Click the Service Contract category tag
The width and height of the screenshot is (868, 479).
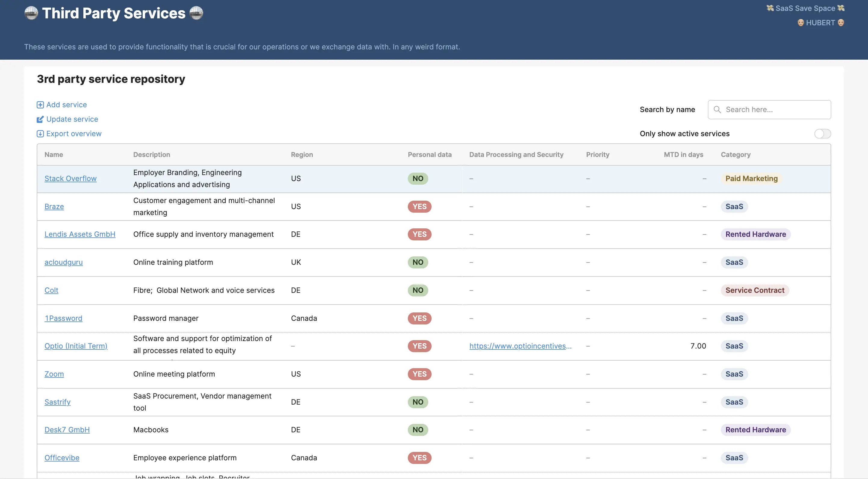coord(755,290)
